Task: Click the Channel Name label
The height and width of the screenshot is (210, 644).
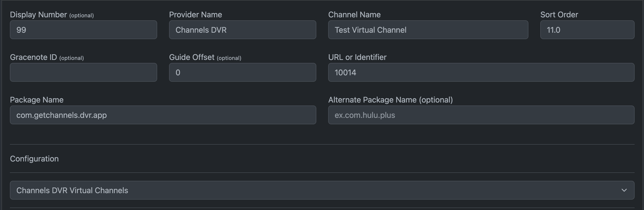Action: 354,15
